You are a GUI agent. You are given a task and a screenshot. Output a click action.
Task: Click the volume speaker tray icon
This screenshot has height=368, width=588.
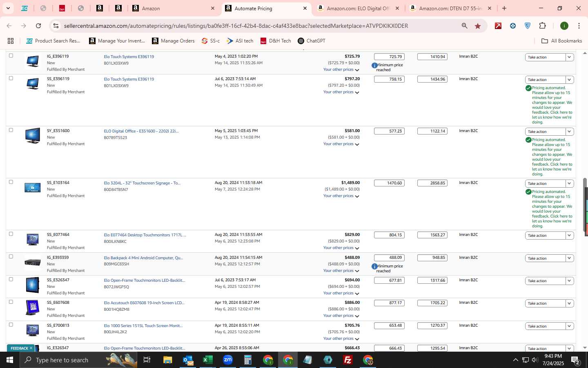coord(535,360)
